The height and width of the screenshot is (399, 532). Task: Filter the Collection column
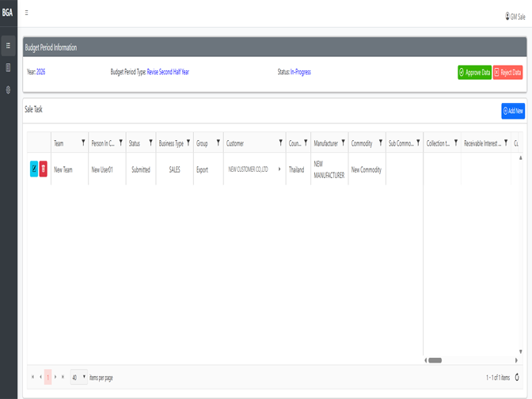pyautogui.click(x=456, y=142)
